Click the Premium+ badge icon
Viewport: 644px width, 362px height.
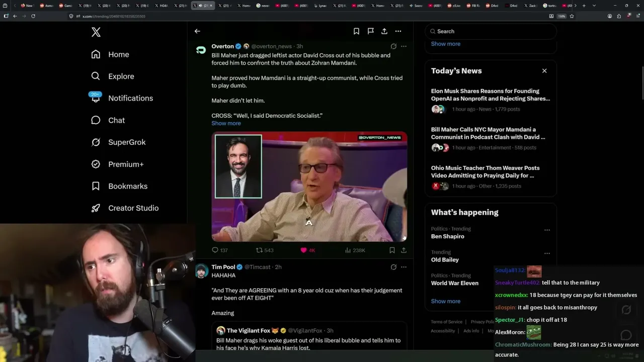pos(96,164)
